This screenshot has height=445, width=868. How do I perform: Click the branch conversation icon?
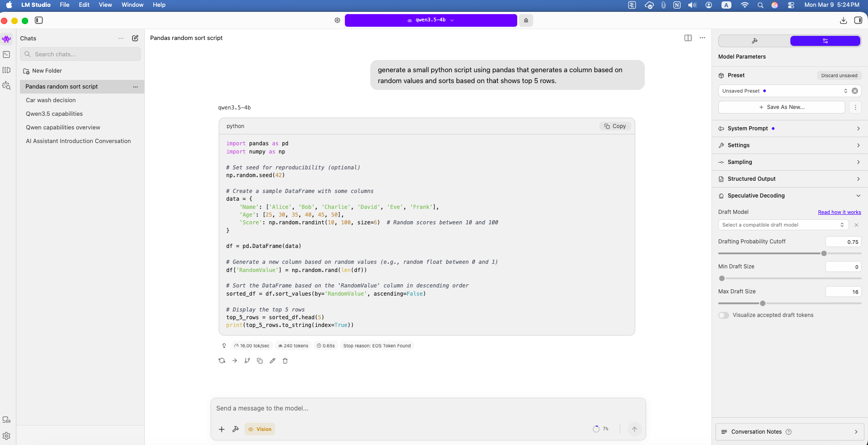click(x=247, y=361)
